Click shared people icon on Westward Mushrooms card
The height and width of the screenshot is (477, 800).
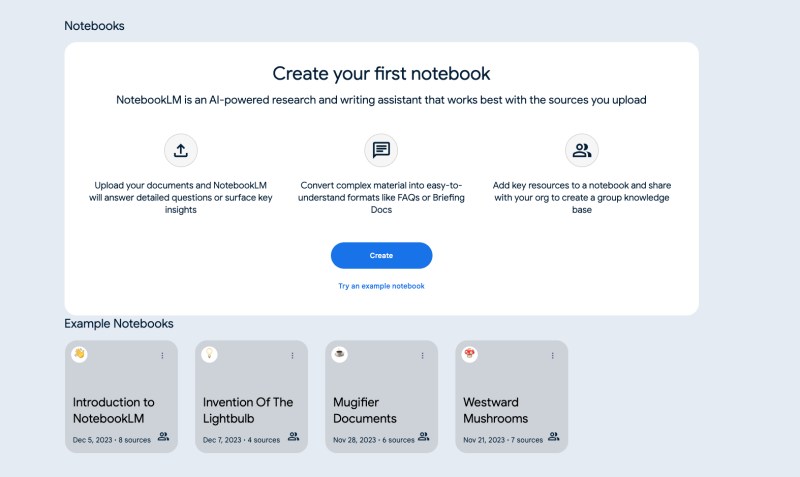[x=554, y=437]
